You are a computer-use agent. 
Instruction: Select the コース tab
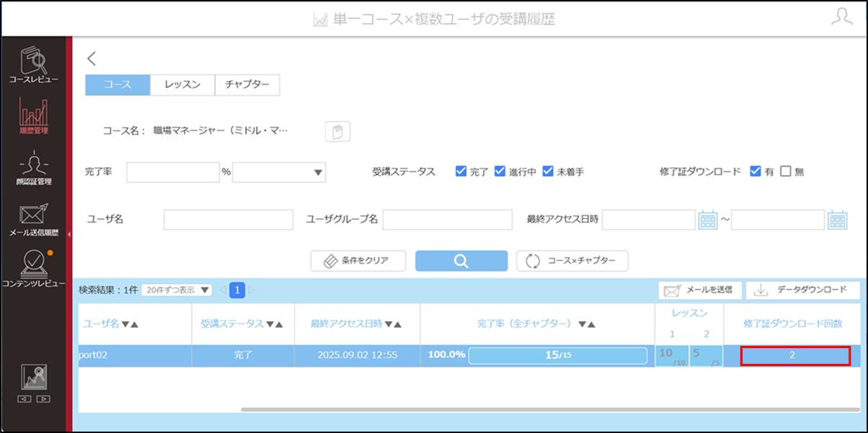(118, 84)
